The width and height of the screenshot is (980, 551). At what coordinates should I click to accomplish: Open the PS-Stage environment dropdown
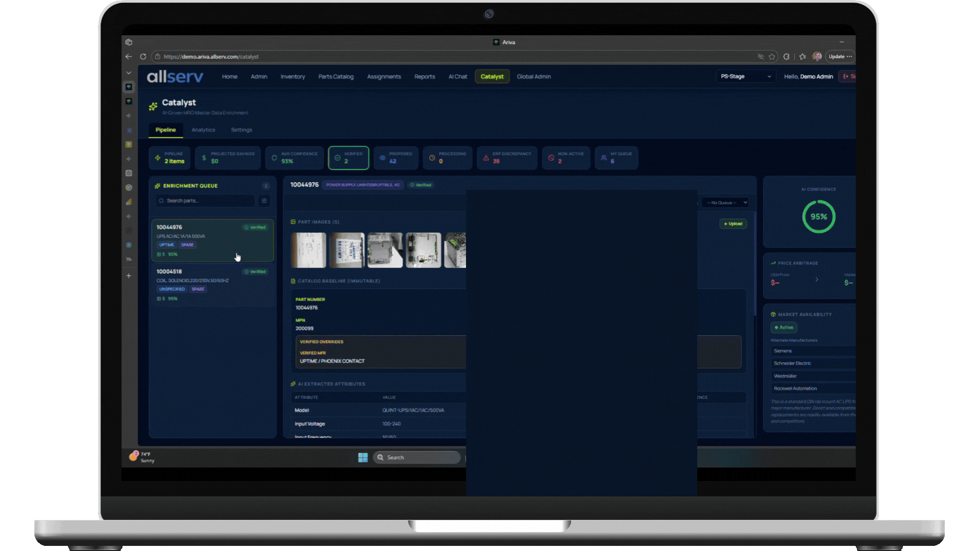746,77
